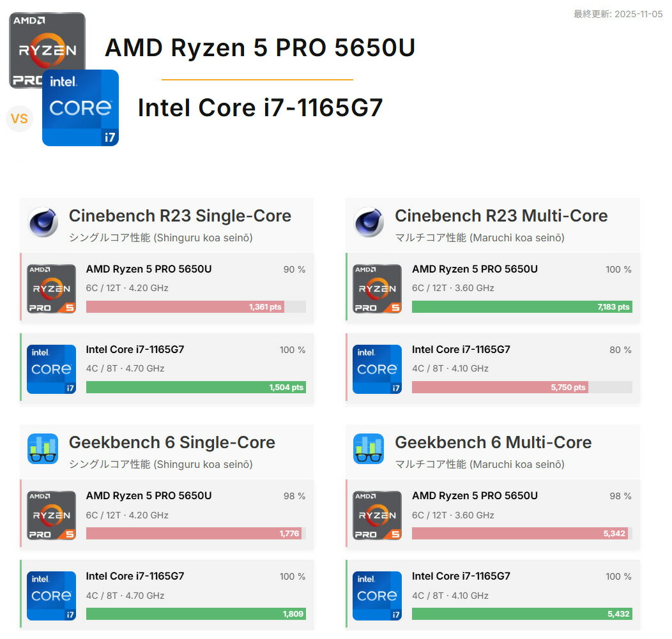Open the AMD Ryzen 5 PRO 5650U title
This screenshot has width=672, height=639.
point(260,48)
